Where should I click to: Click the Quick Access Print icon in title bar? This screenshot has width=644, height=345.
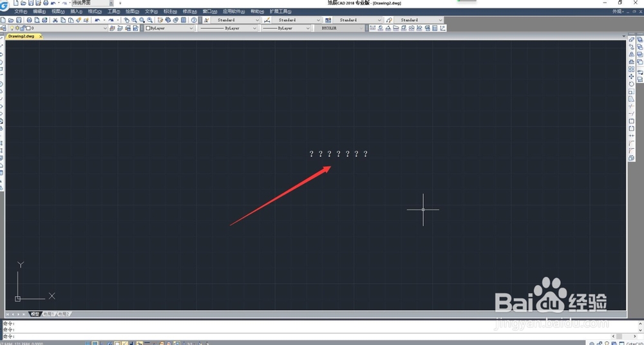click(x=46, y=3)
